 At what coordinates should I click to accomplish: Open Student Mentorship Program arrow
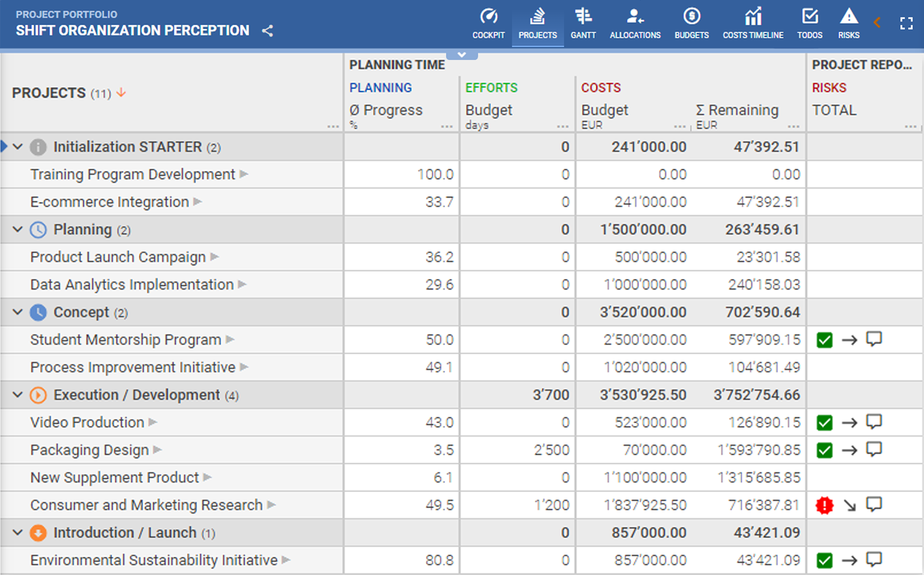tap(230, 340)
